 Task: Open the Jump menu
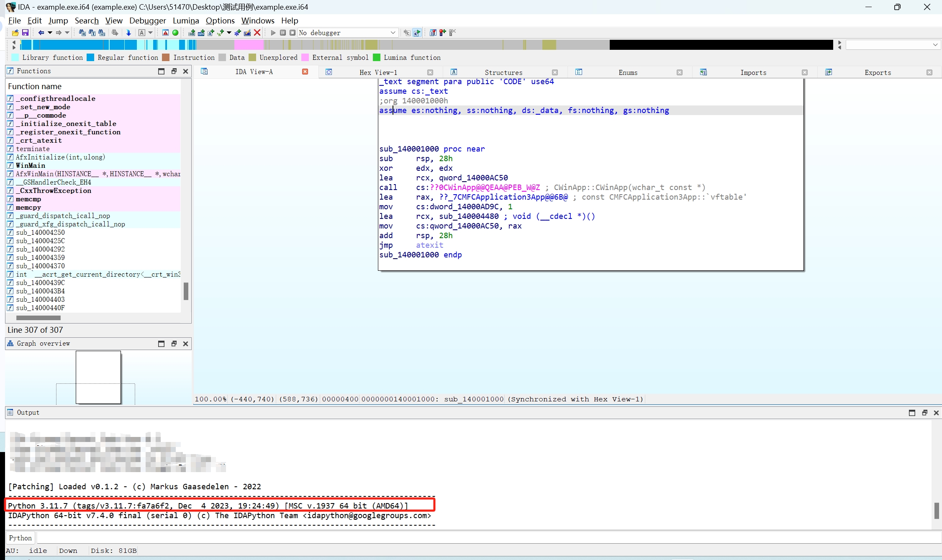[58, 21]
